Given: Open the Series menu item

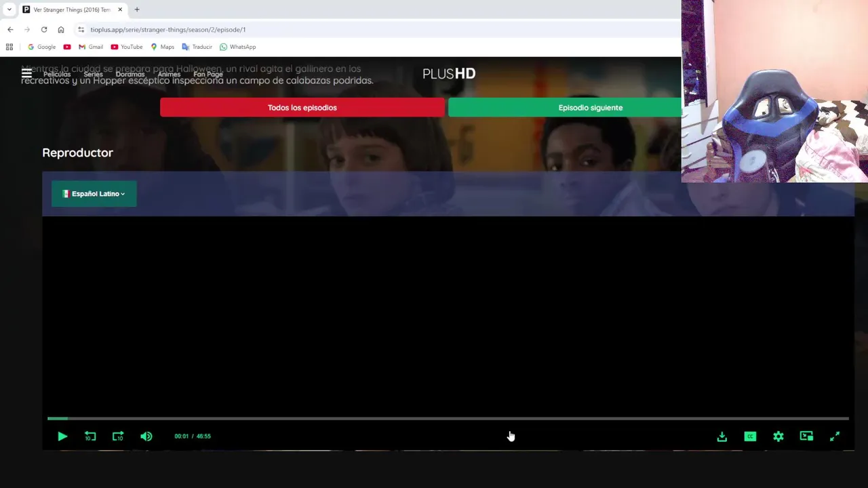Looking at the screenshot, I should pyautogui.click(x=93, y=75).
